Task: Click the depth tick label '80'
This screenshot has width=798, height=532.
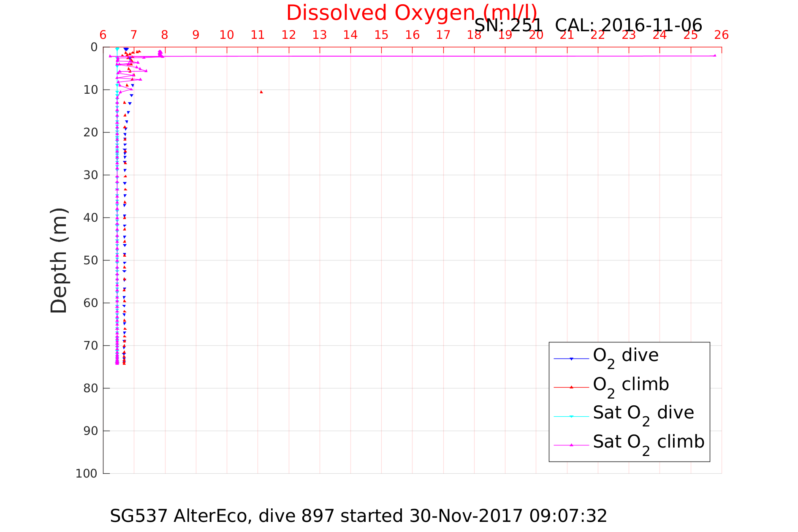Action: click(91, 388)
